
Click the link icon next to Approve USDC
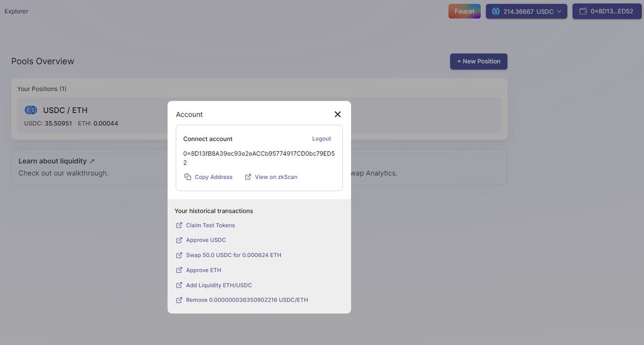pos(179,240)
